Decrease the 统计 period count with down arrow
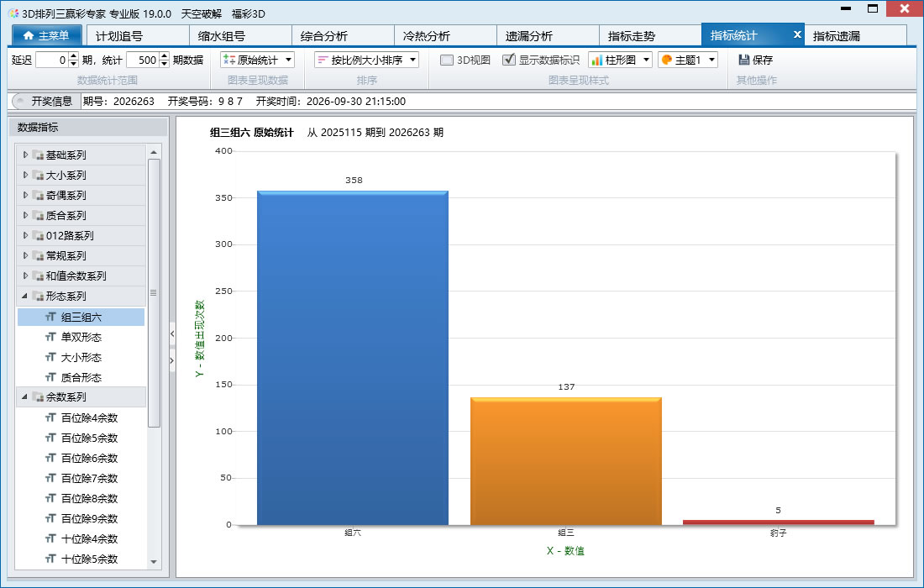Image resolution: width=924 pixels, height=588 pixels. (165, 64)
